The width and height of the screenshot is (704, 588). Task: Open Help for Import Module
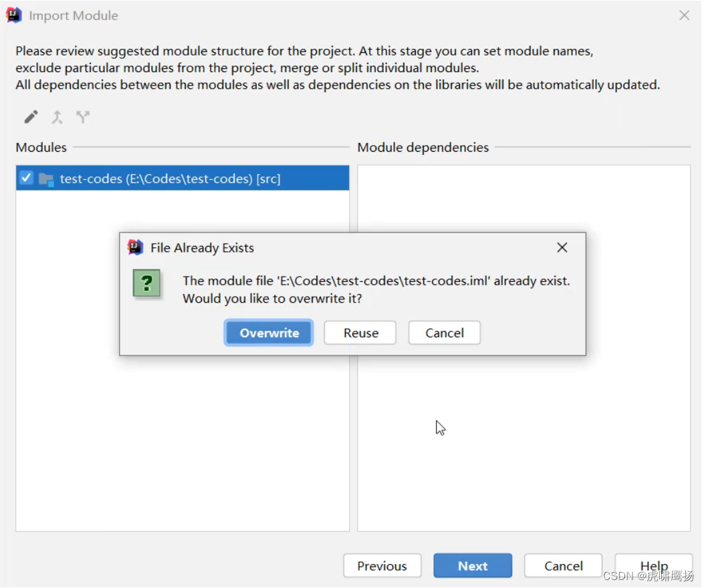pos(654,566)
